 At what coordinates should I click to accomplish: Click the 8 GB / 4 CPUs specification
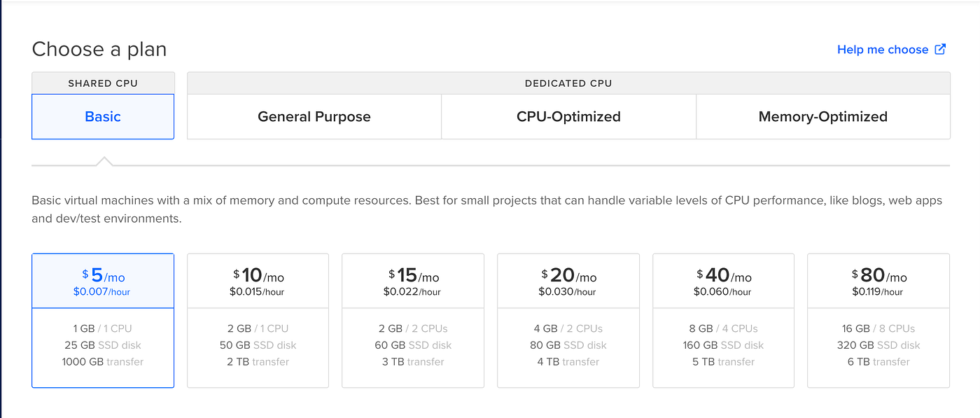click(x=723, y=328)
